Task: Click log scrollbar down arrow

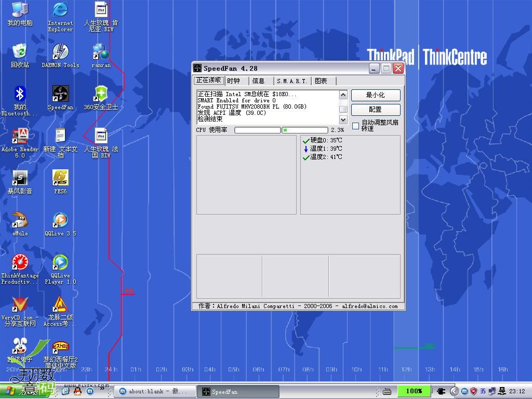Action: click(x=343, y=120)
